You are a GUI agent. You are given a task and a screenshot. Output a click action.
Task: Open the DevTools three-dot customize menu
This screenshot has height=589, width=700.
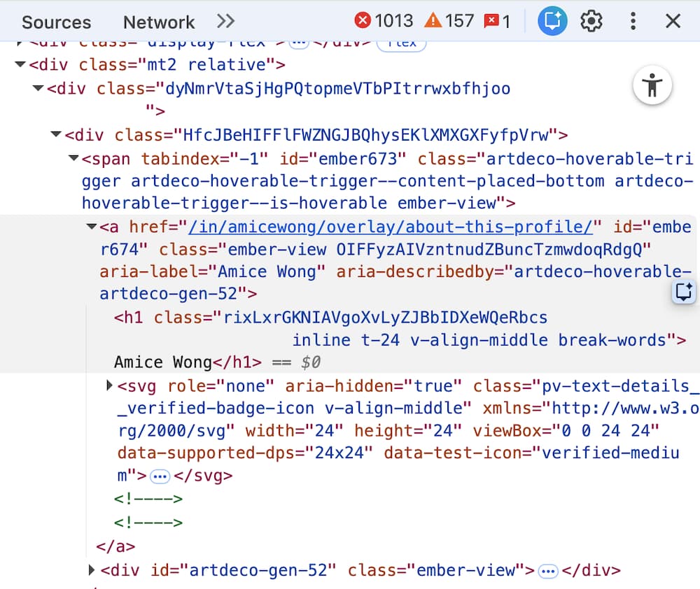633,21
